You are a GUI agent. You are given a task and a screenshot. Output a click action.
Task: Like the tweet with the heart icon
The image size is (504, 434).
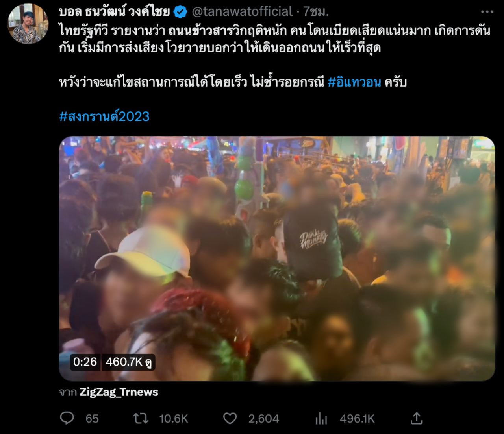coord(230,418)
